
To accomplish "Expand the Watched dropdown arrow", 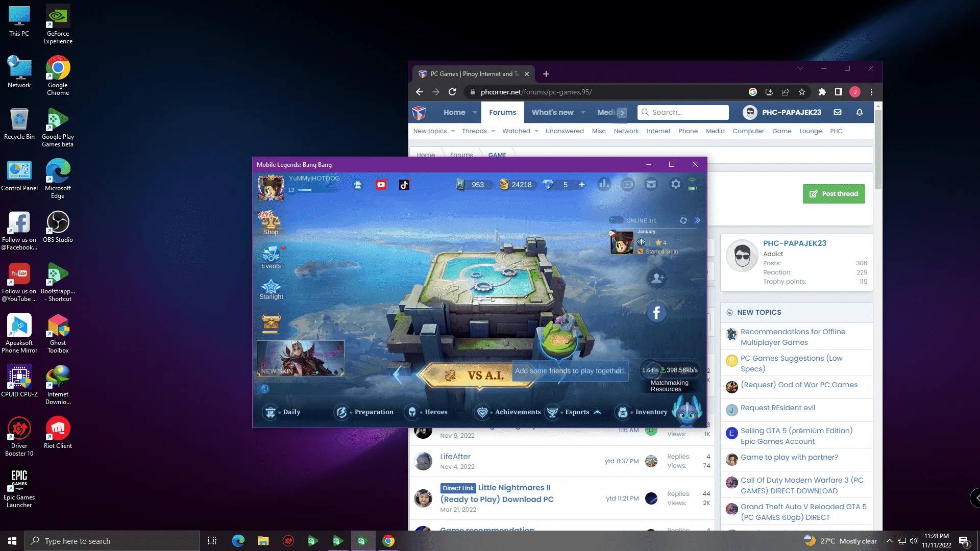I will pyautogui.click(x=536, y=131).
